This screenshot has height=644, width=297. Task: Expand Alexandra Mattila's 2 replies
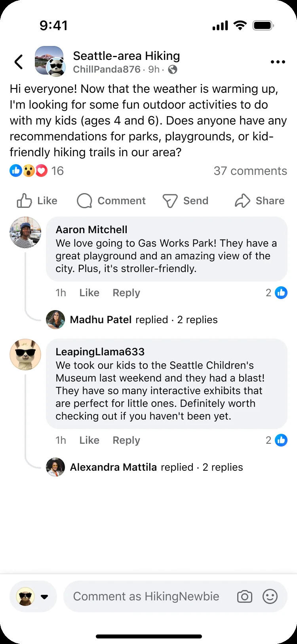coord(145,467)
